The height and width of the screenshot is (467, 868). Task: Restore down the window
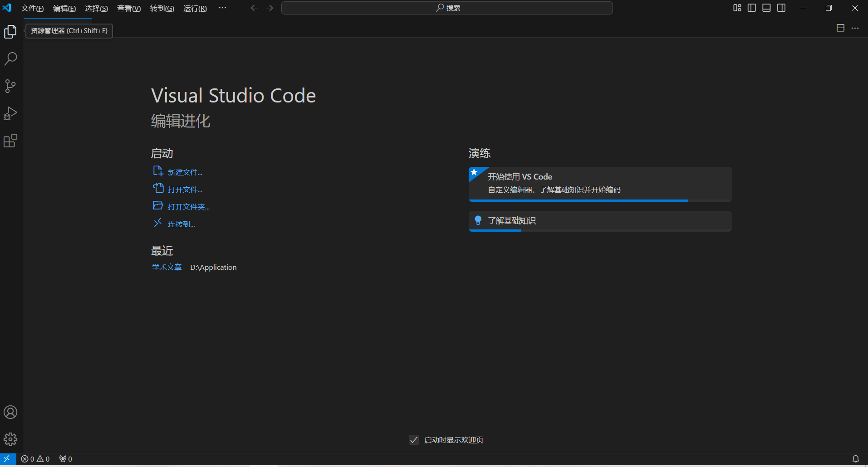coord(829,8)
